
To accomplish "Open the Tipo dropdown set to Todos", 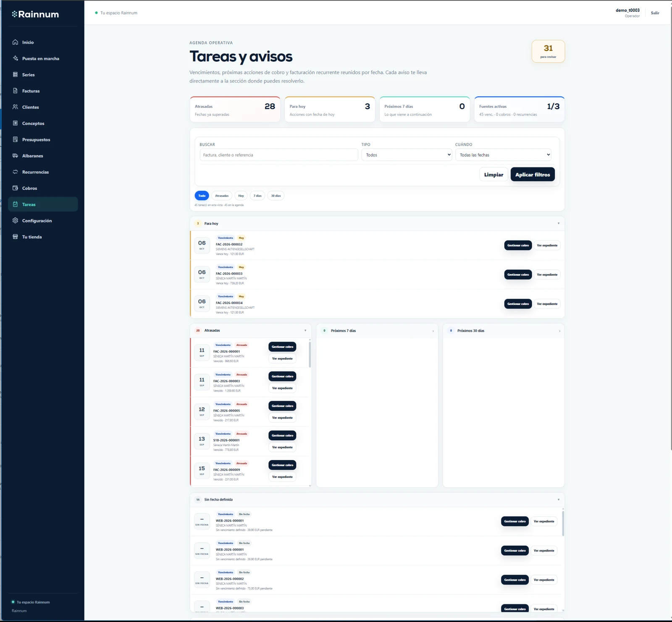I will (x=407, y=155).
